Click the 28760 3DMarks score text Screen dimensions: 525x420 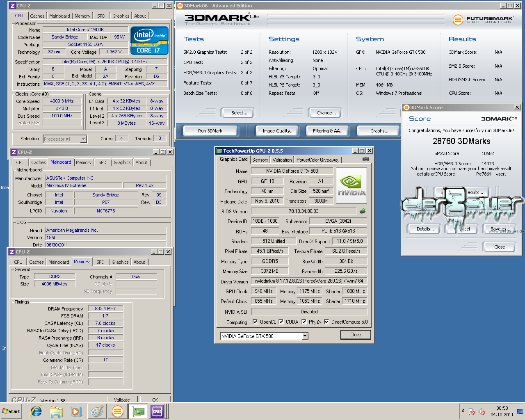coord(461,141)
